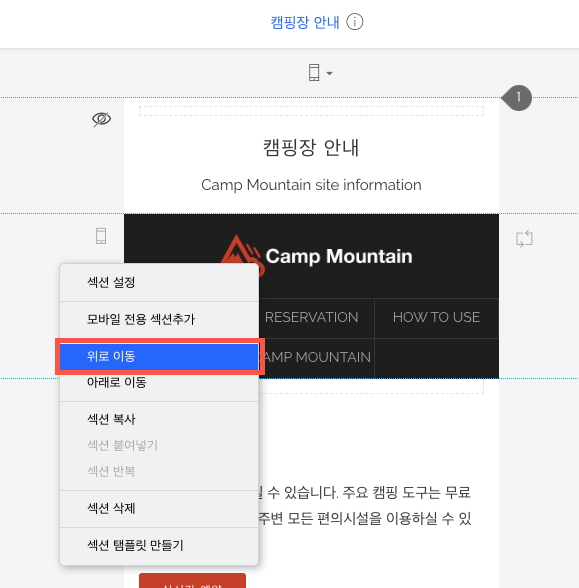Click the RESERVATION nav item

tap(311, 318)
